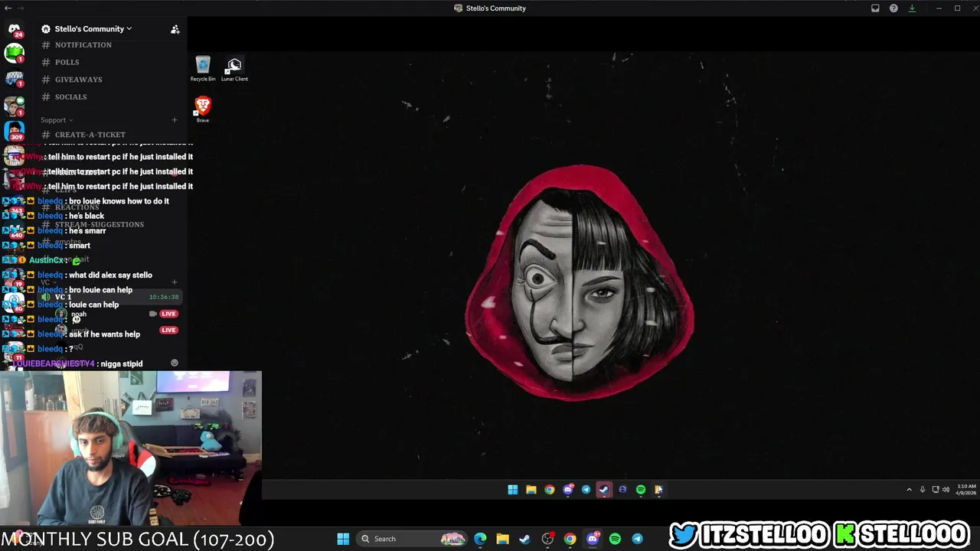Click display tray icon in shared taskbar

pyautogui.click(x=935, y=490)
